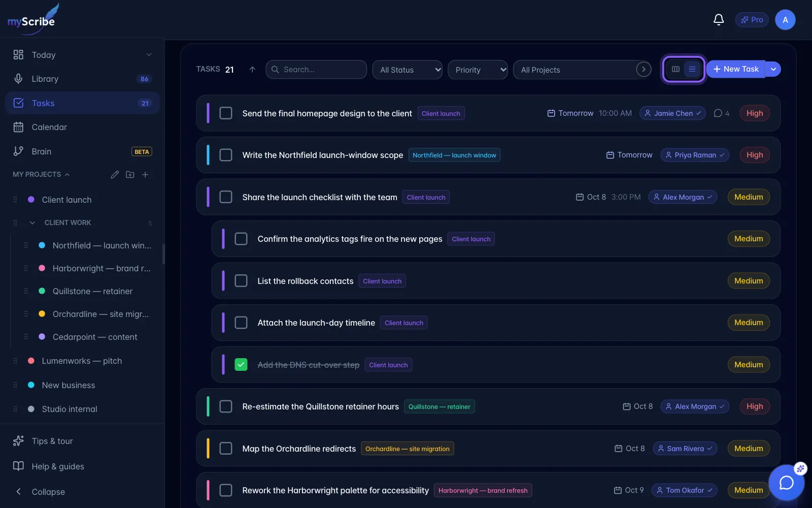Open the New Task dropdown arrow

pyautogui.click(x=773, y=69)
